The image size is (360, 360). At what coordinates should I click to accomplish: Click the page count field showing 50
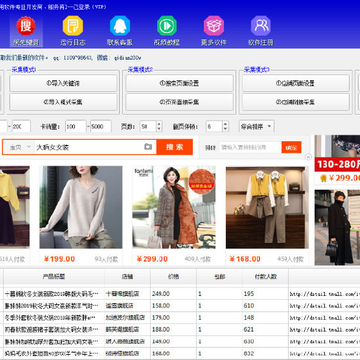point(148,127)
